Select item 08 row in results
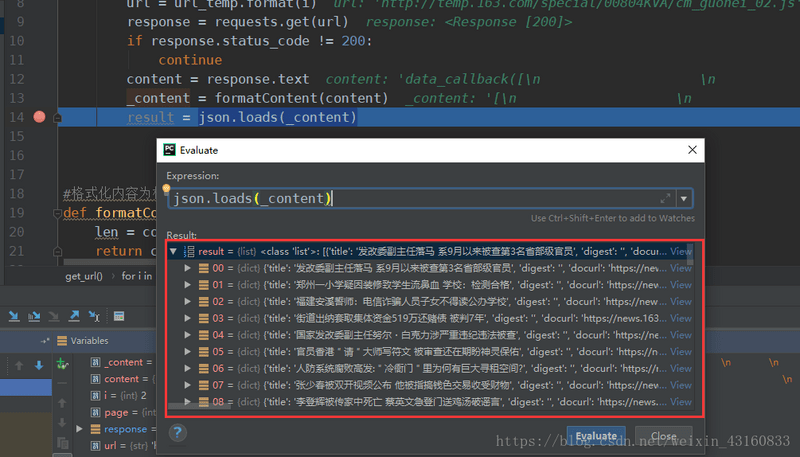 click(x=430, y=402)
